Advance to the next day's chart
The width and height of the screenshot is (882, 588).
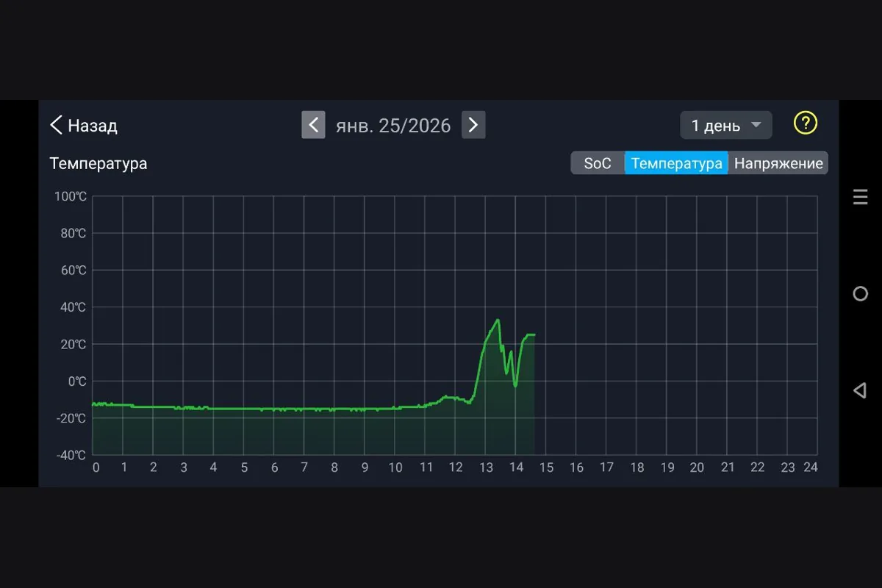click(473, 125)
